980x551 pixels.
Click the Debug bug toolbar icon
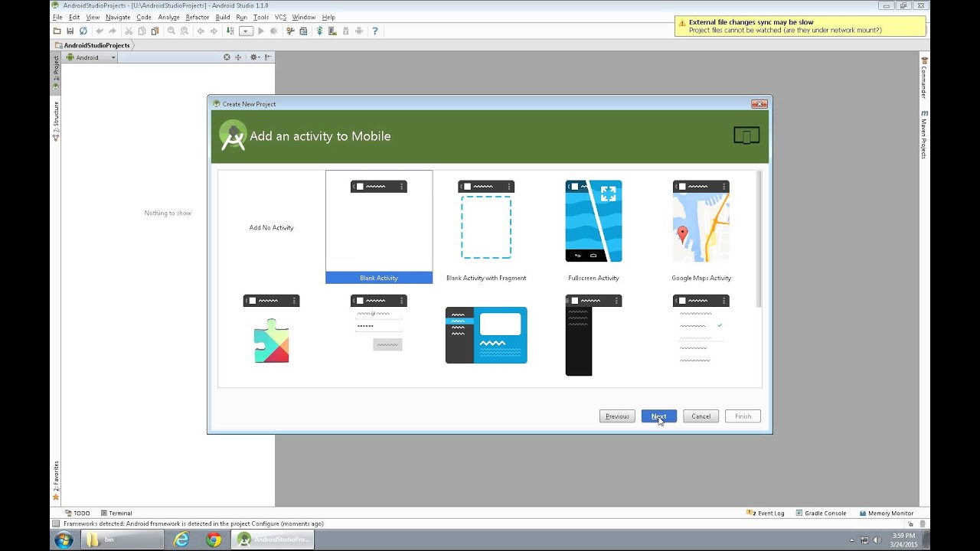click(x=274, y=31)
